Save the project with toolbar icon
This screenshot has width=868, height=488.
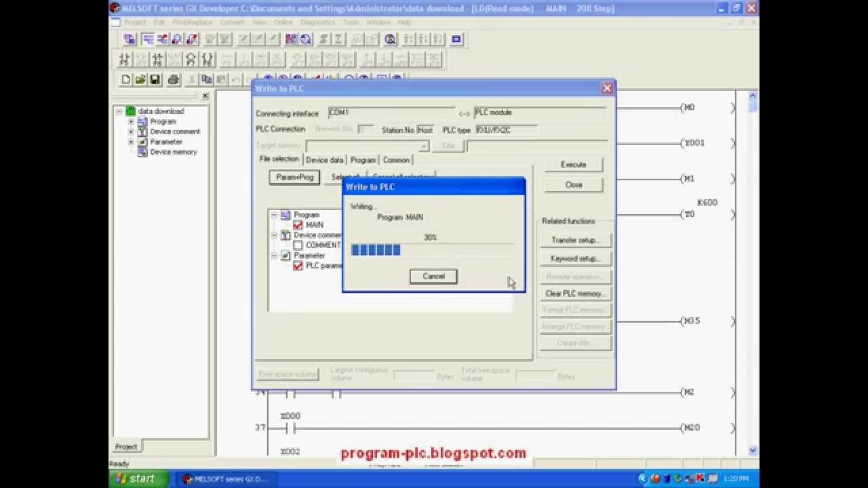click(x=155, y=79)
